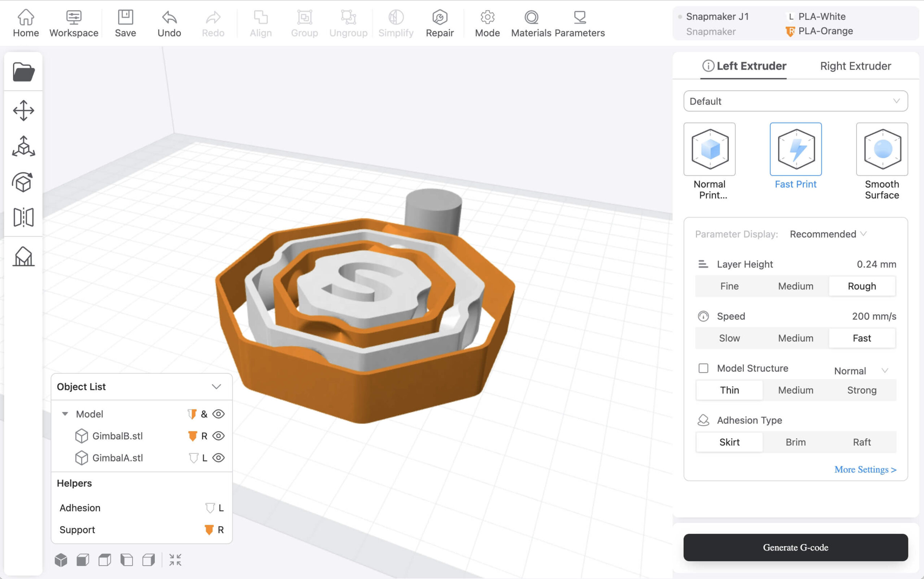The width and height of the screenshot is (924, 579).
Task: Hide GimbalB.stl with eye icon
Action: pos(218,436)
